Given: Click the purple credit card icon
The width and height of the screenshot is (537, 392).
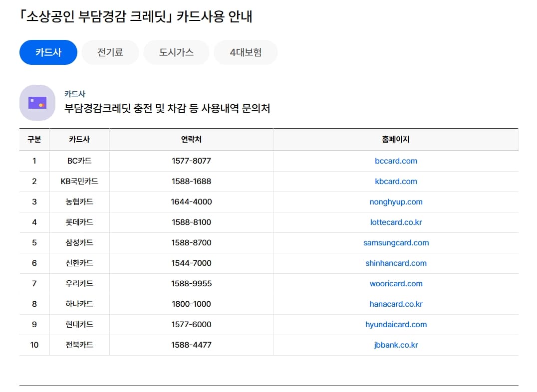Looking at the screenshot, I should coord(37,103).
